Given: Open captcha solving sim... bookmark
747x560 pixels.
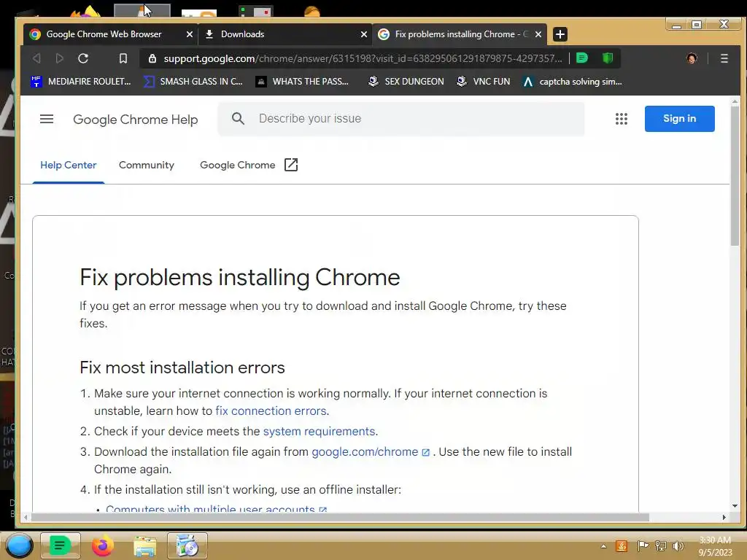Looking at the screenshot, I should pyautogui.click(x=572, y=82).
